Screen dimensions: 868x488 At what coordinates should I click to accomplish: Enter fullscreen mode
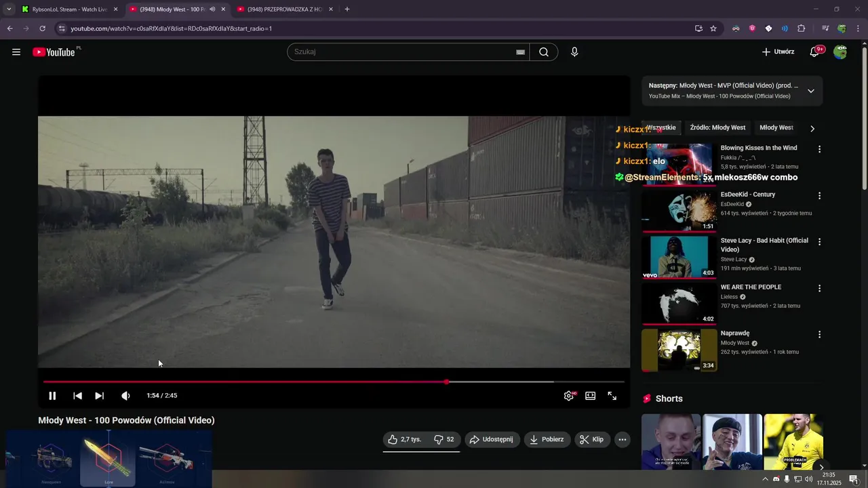612,396
